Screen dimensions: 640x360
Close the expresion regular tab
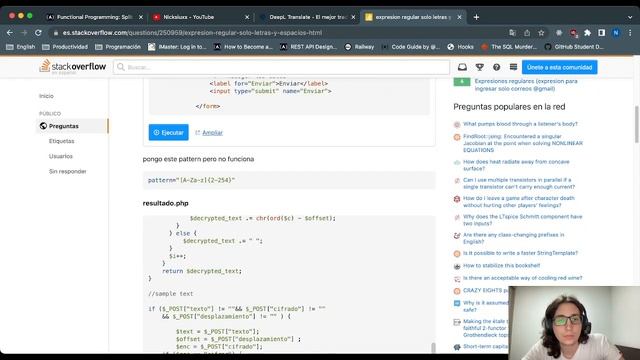pyautogui.click(x=459, y=17)
